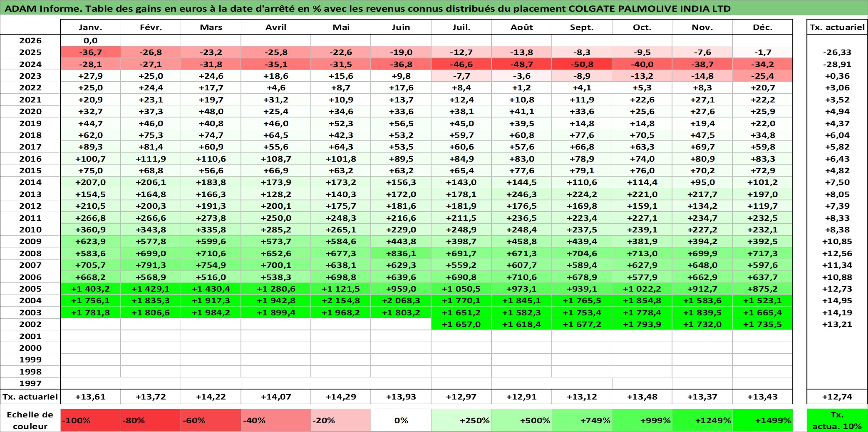This screenshot has width=868, height=432.
Task: Click the +14,95 actuarial rate for 2004
Action: (837, 300)
